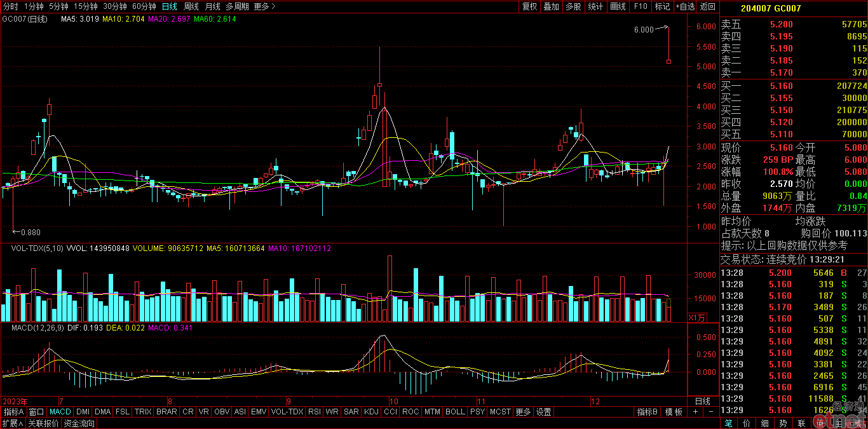Open 更多 indicators in the bottom bar
The width and height of the screenshot is (868, 429).
click(x=523, y=412)
